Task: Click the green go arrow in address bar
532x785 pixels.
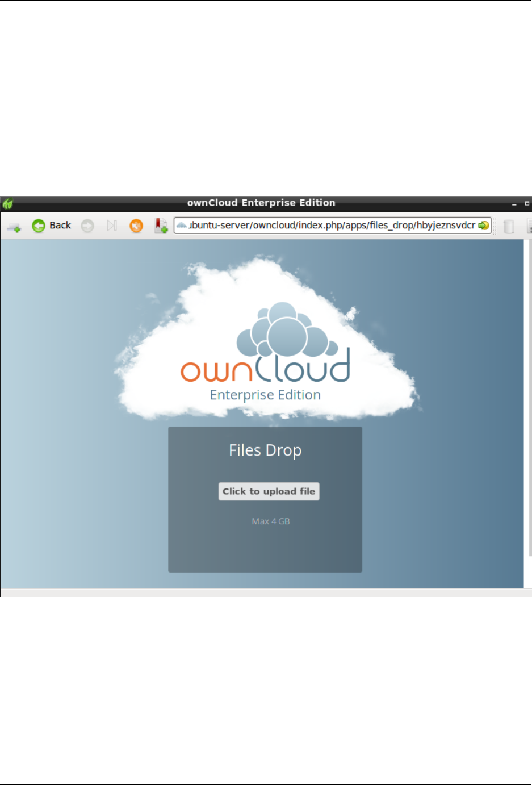Action: 484,226
